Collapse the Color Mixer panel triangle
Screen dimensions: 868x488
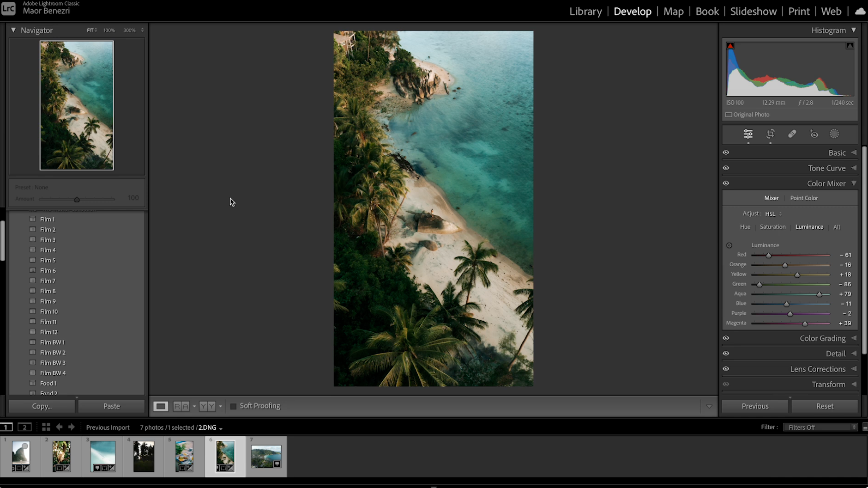pos(854,183)
